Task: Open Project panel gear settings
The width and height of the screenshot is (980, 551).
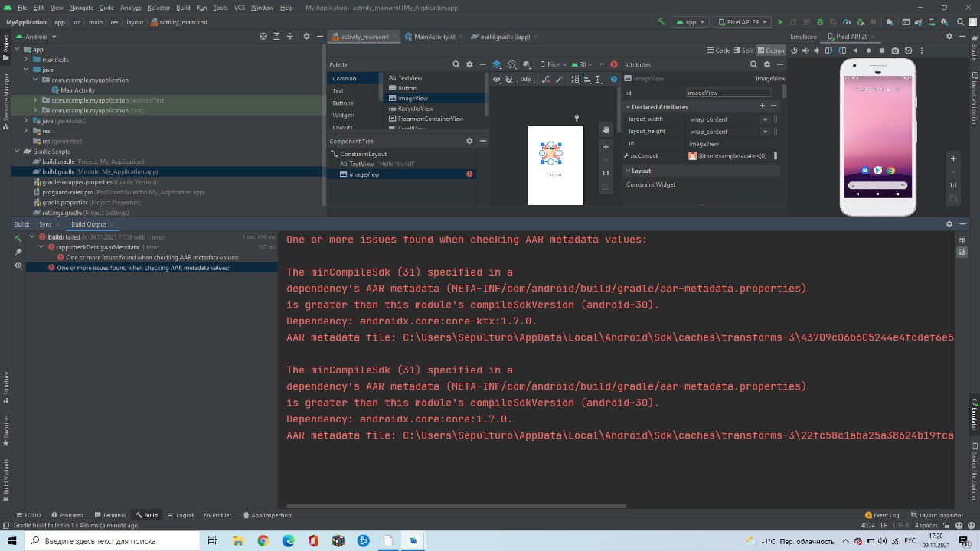Action: (x=306, y=36)
